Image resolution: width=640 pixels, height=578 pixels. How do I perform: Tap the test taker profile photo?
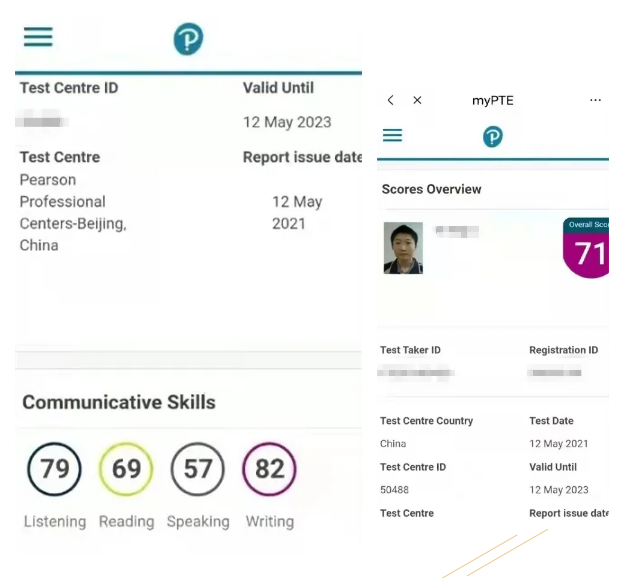click(403, 248)
